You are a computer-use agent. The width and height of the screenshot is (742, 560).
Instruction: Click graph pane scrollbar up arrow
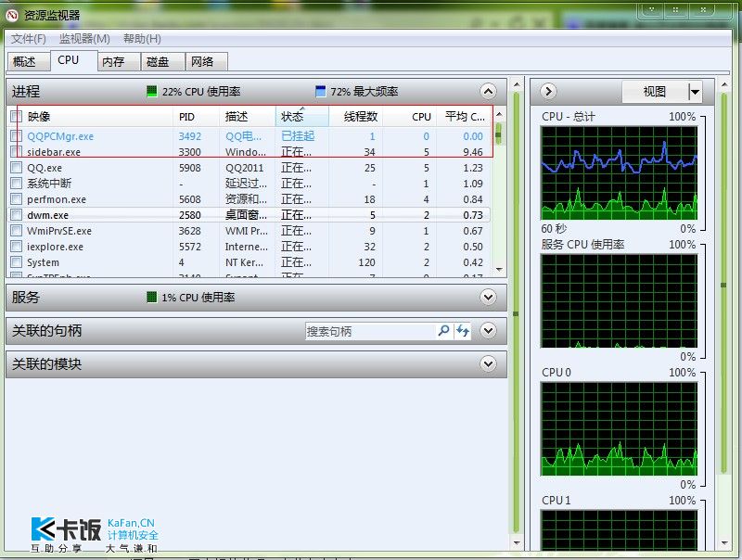723,84
